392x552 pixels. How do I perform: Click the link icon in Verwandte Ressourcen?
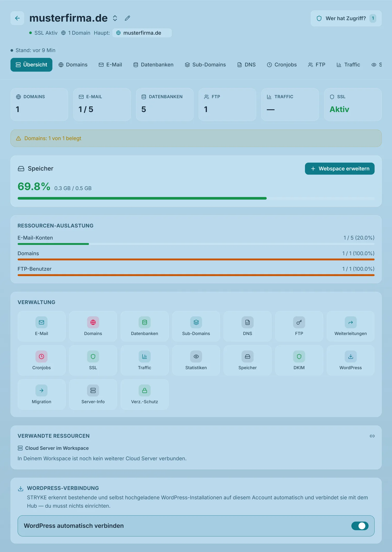pyautogui.click(x=372, y=436)
